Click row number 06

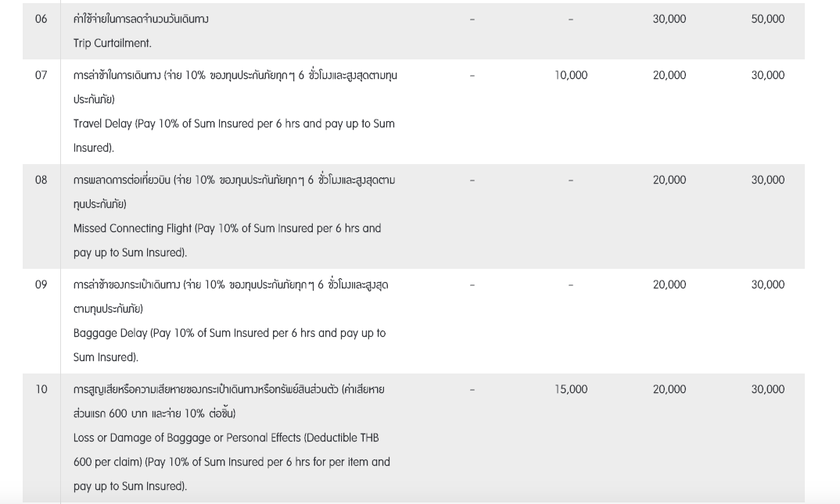point(41,19)
